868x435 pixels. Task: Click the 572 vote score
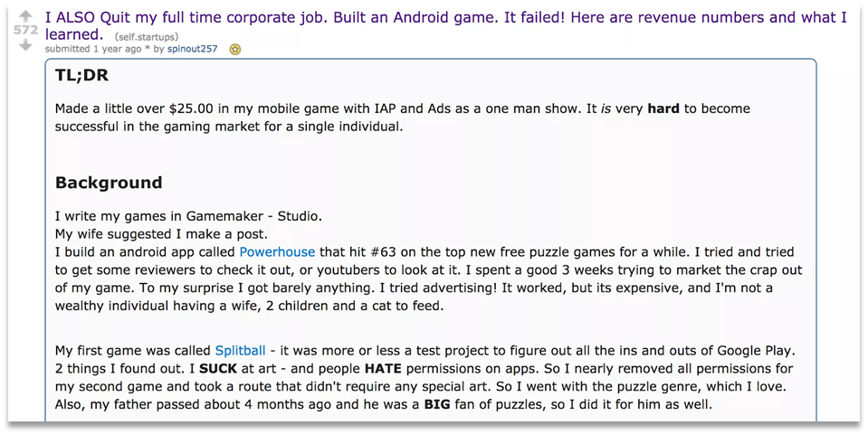pyautogui.click(x=25, y=31)
